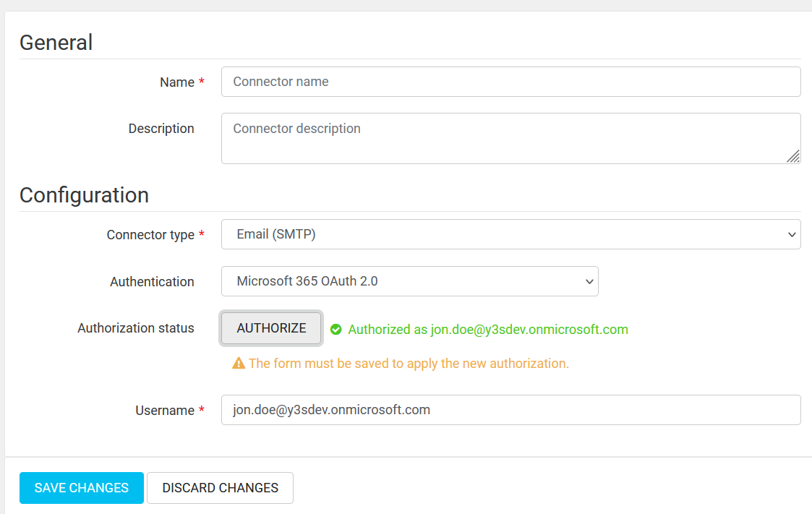Expand the Authentication dropdown
The image size is (812, 514).
(x=409, y=281)
